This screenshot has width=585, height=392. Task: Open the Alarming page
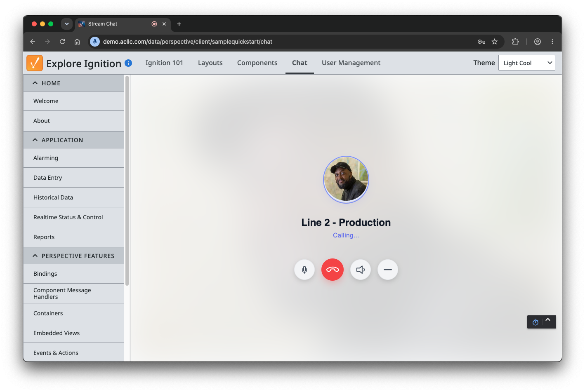(74, 158)
